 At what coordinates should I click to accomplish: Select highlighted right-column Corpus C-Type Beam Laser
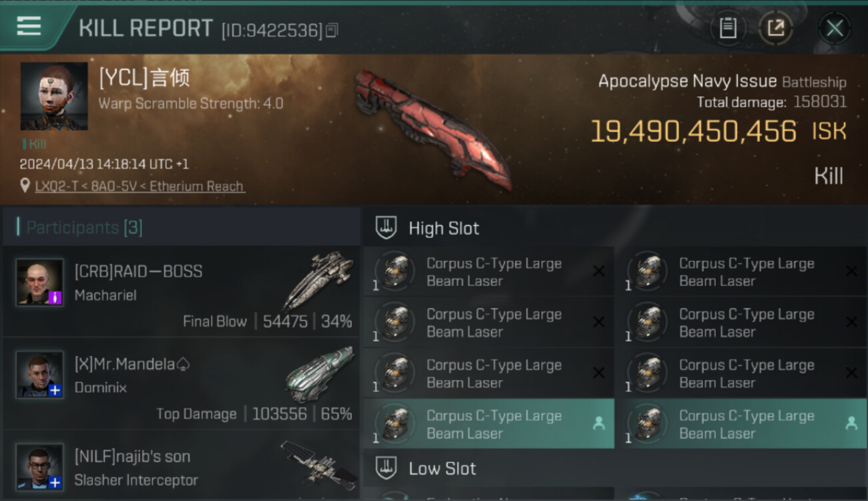coord(742,424)
